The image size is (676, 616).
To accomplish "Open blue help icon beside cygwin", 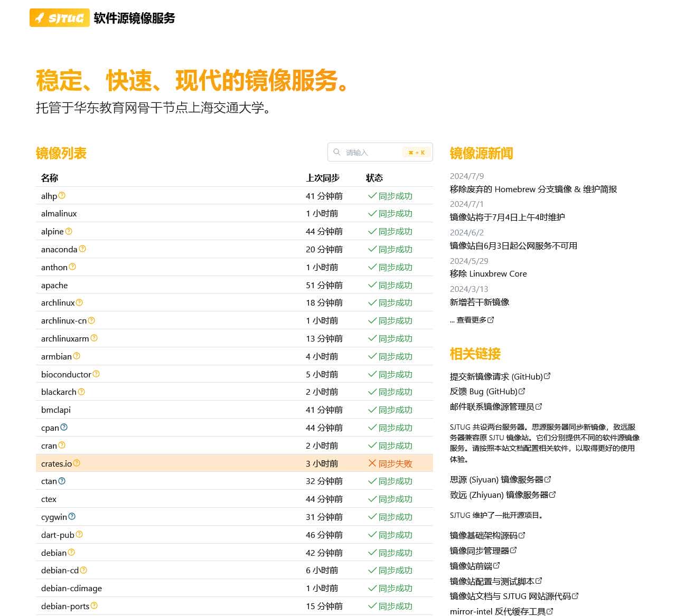I will [72, 516].
